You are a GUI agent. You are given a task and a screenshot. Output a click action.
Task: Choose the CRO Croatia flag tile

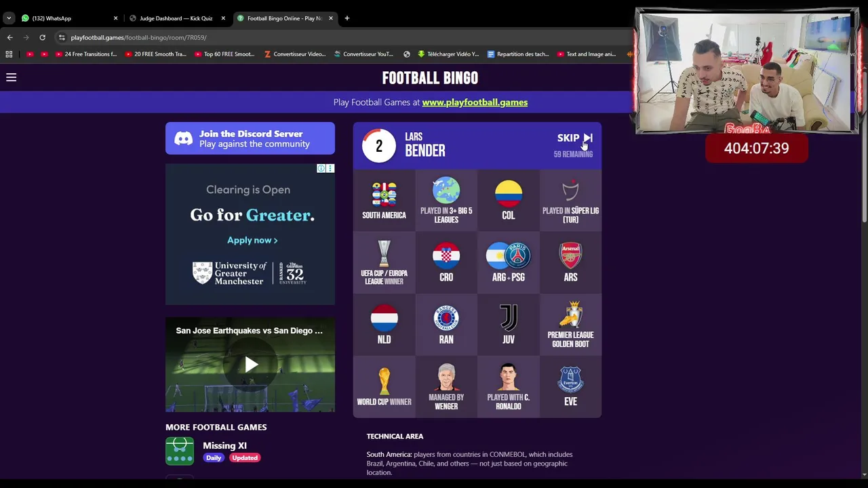[446, 263]
